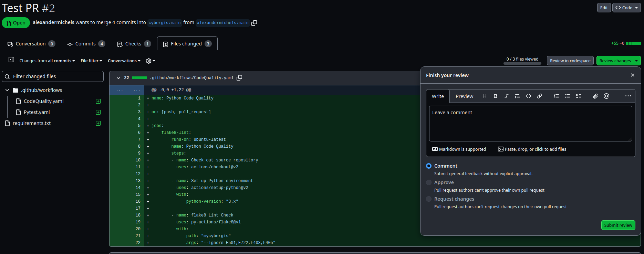Copy CodeQuality.yaml file path icon
The width and height of the screenshot is (644, 254).
point(239,78)
